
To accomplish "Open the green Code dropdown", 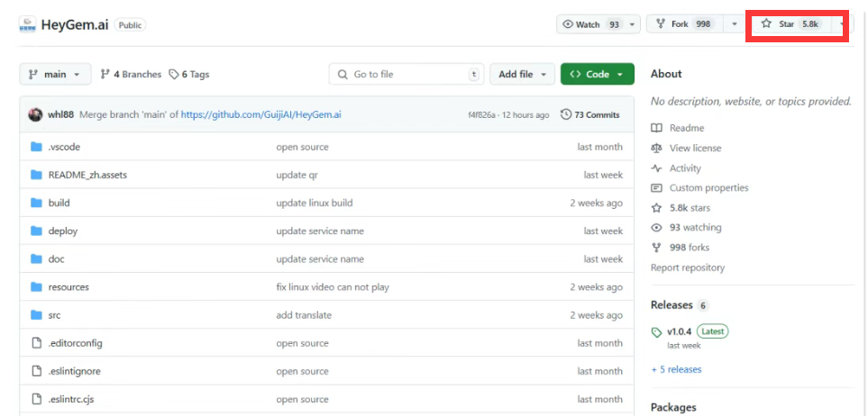I will click(598, 74).
